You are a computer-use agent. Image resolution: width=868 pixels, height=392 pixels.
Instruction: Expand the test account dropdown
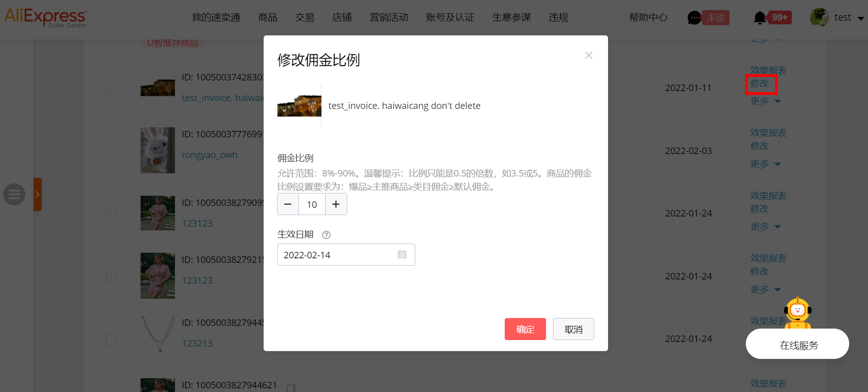860,18
